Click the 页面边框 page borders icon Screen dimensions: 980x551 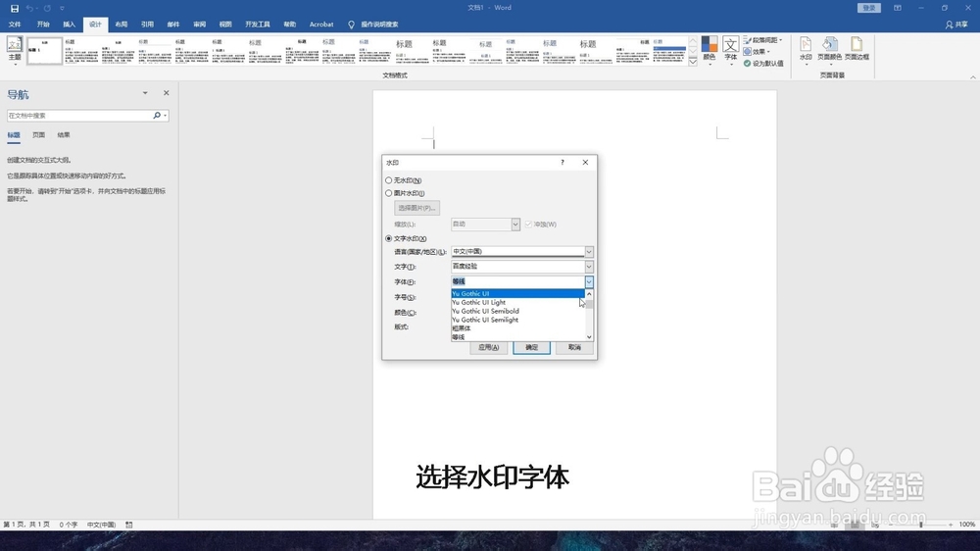pyautogui.click(x=857, y=49)
